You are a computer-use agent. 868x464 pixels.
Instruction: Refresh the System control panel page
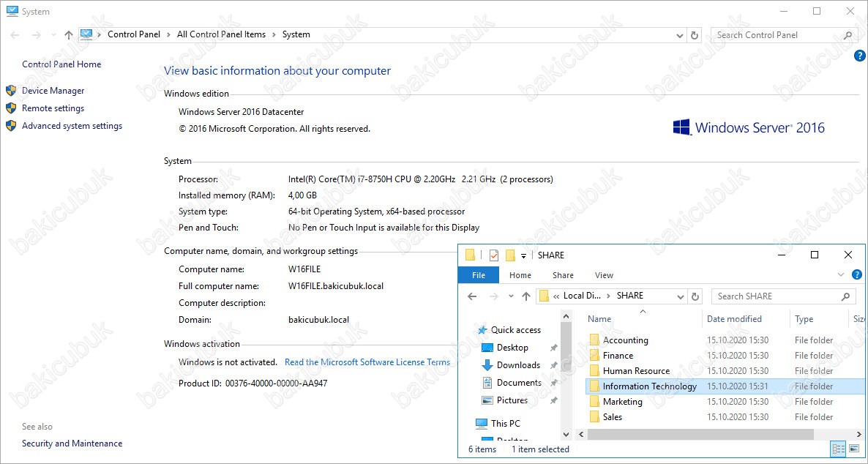[694, 35]
